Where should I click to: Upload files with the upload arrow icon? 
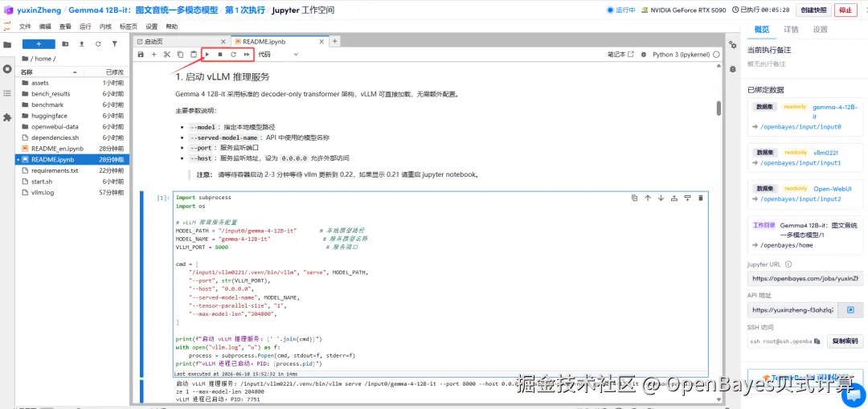(82, 43)
